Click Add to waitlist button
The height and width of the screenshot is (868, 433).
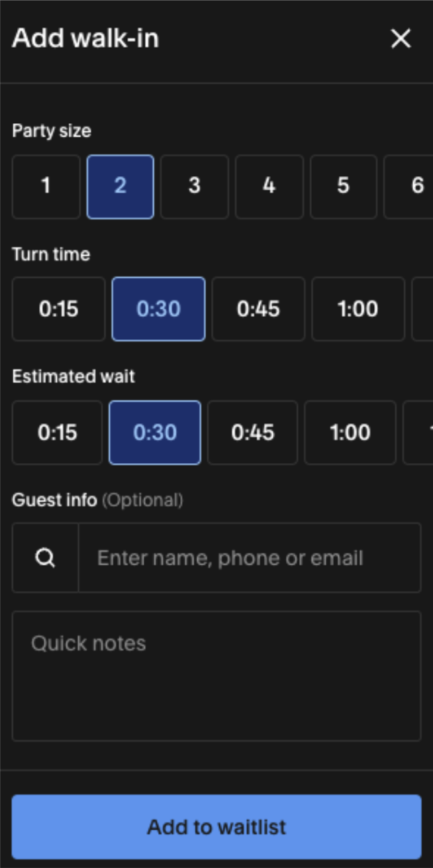[216, 827]
